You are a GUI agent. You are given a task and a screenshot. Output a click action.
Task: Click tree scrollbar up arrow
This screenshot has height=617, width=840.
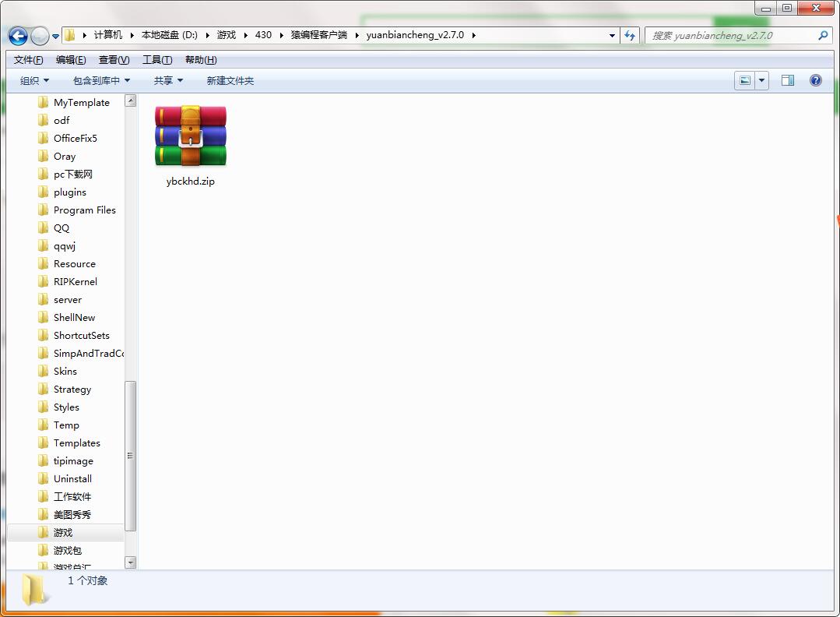130,100
